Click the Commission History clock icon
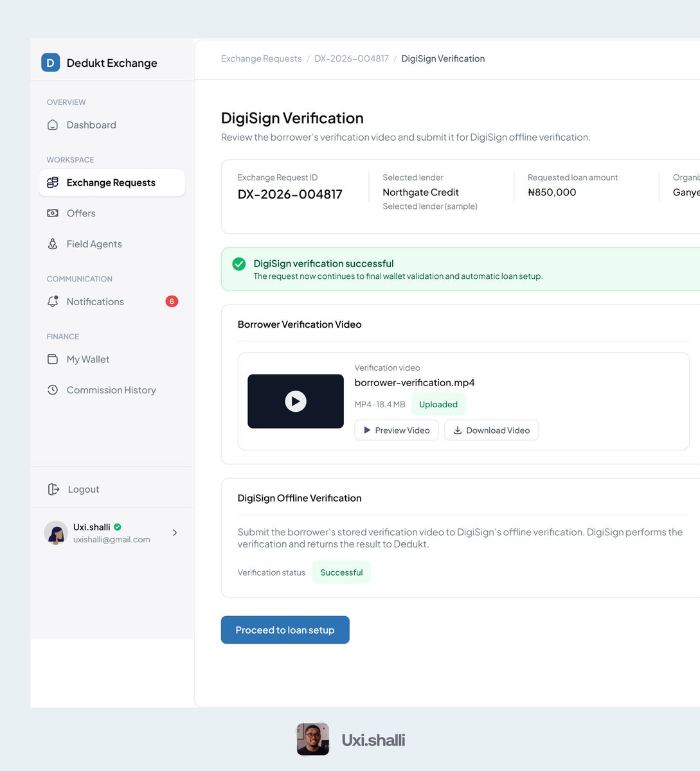 point(53,390)
